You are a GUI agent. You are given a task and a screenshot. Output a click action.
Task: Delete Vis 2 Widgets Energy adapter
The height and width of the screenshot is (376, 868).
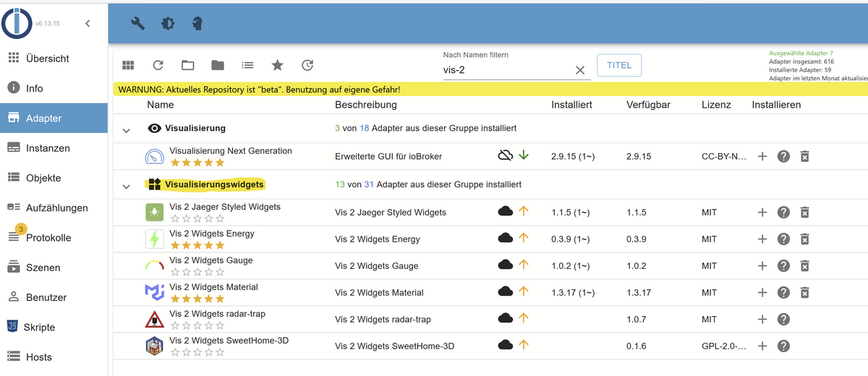pos(804,239)
